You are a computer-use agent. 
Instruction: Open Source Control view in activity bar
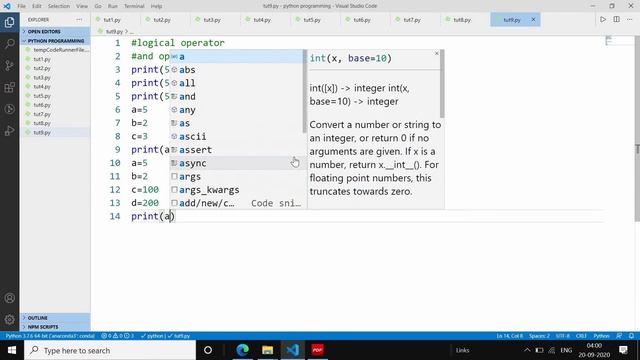click(x=9, y=65)
